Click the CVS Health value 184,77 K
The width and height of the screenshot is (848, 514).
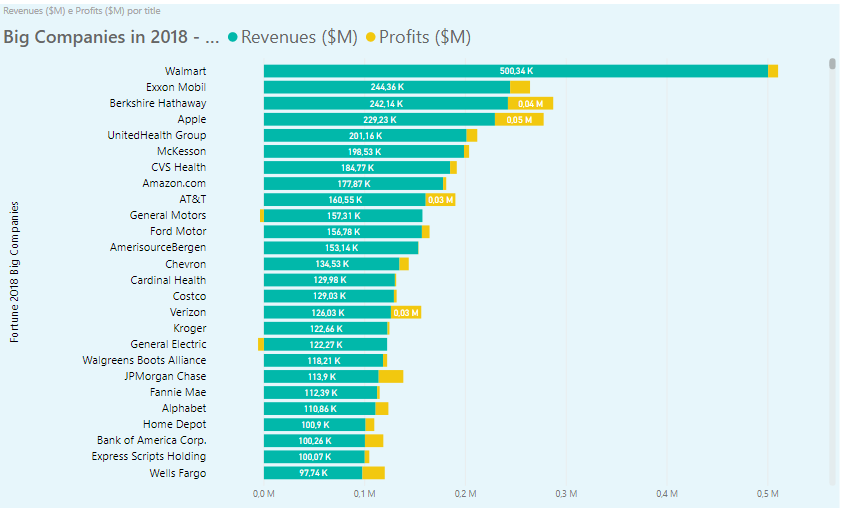click(357, 168)
